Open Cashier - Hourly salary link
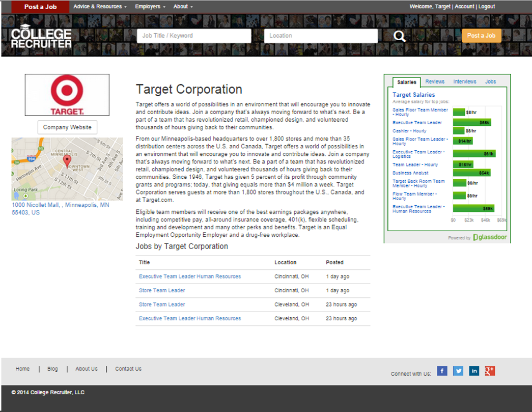Viewport: 532px width, 412px height. [x=409, y=131]
